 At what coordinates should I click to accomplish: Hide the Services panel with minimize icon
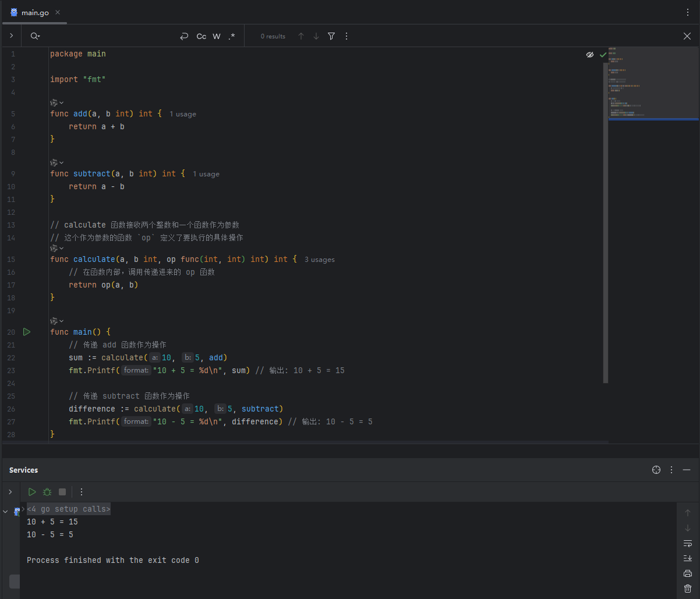(687, 470)
